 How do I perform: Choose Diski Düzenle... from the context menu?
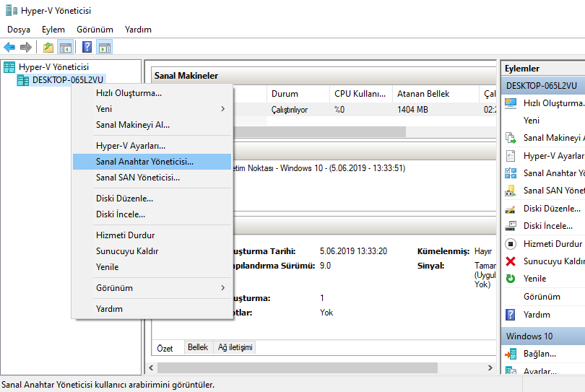152,199
